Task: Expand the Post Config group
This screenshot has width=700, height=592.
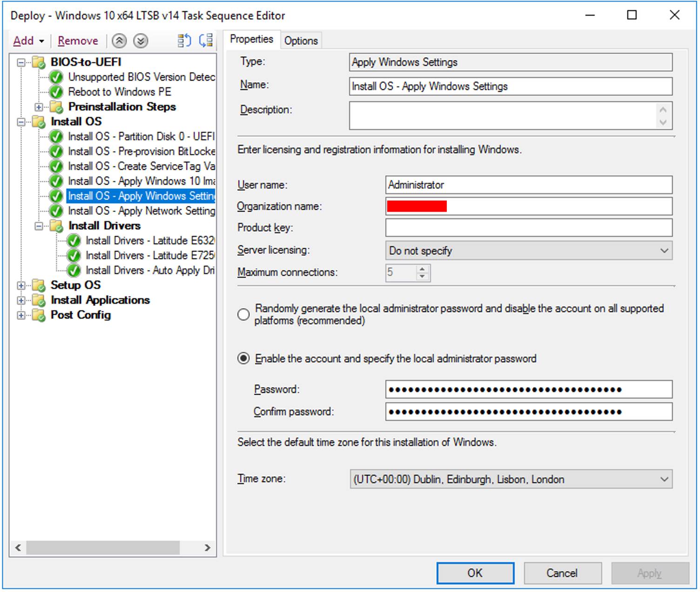Action: coord(21,315)
